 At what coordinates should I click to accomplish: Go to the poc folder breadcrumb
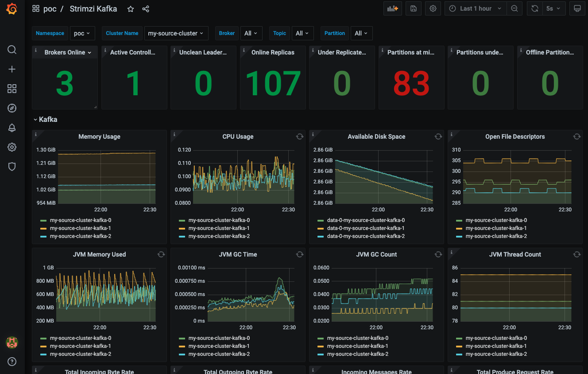pyautogui.click(x=50, y=9)
